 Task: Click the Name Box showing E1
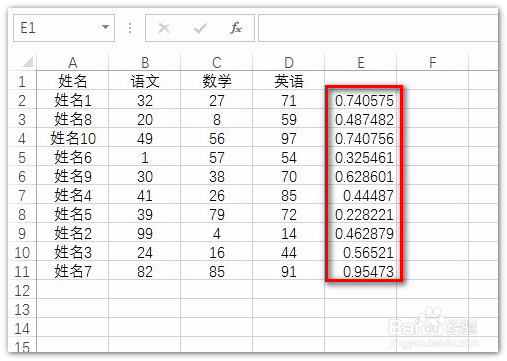coord(64,28)
